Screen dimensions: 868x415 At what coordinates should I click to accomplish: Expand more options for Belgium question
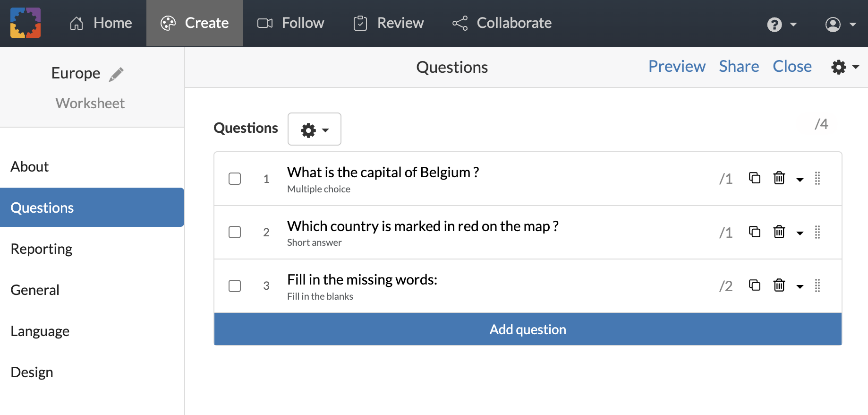coord(800,180)
